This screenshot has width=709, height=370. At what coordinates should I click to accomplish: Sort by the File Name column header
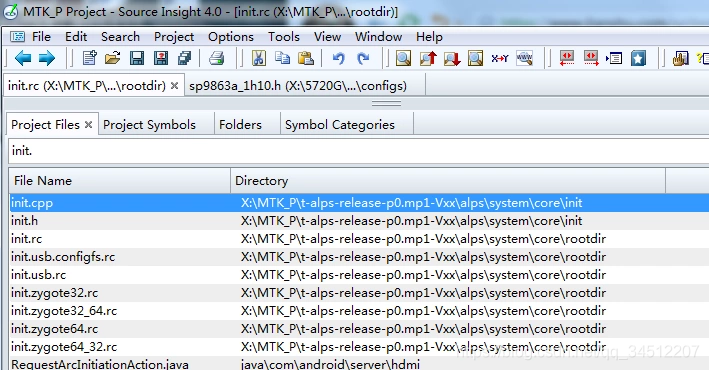[120, 180]
